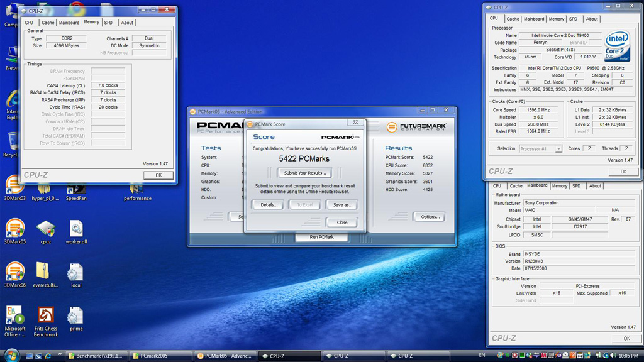Click the EN language indicator in taskbar

(482, 355)
